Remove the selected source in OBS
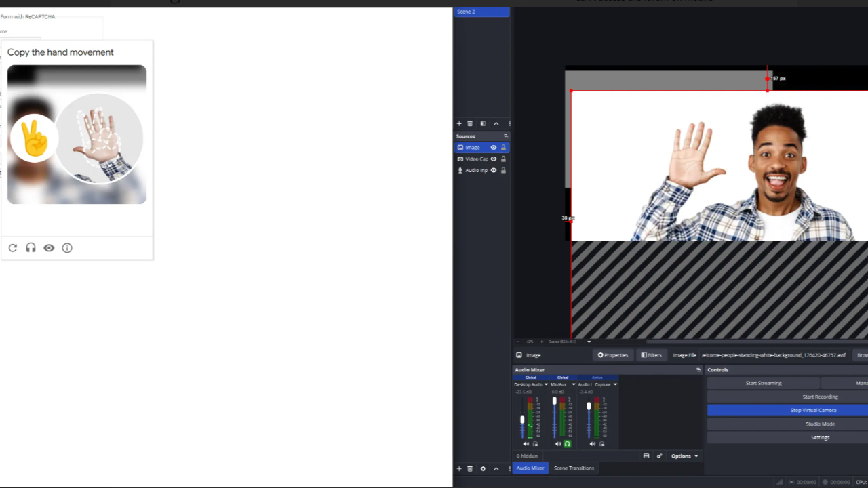 click(x=470, y=124)
